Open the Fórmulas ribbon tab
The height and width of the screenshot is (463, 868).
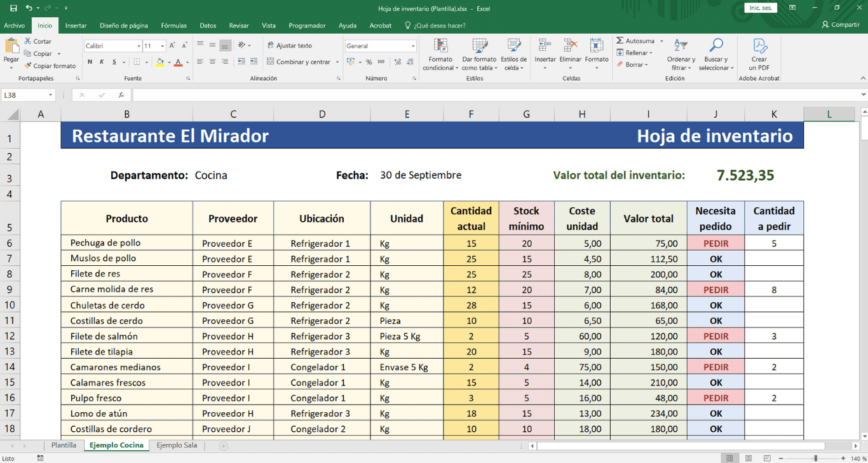pos(173,25)
